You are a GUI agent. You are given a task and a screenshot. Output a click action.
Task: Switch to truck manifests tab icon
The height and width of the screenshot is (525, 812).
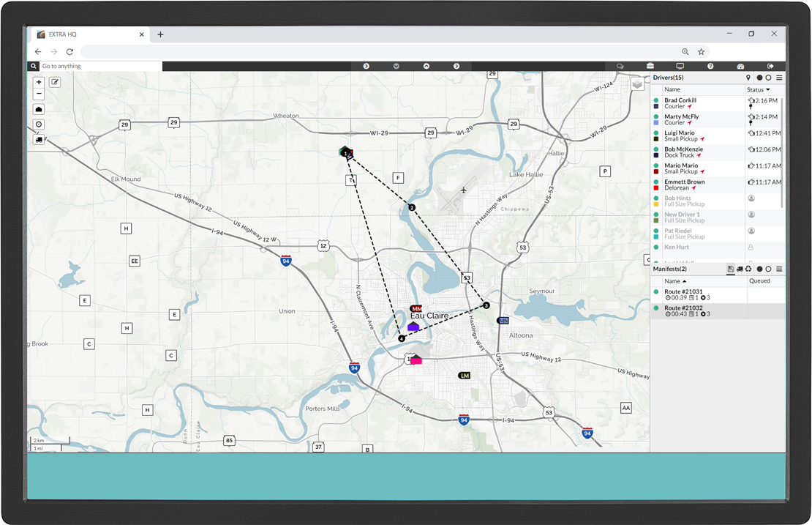(x=740, y=269)
